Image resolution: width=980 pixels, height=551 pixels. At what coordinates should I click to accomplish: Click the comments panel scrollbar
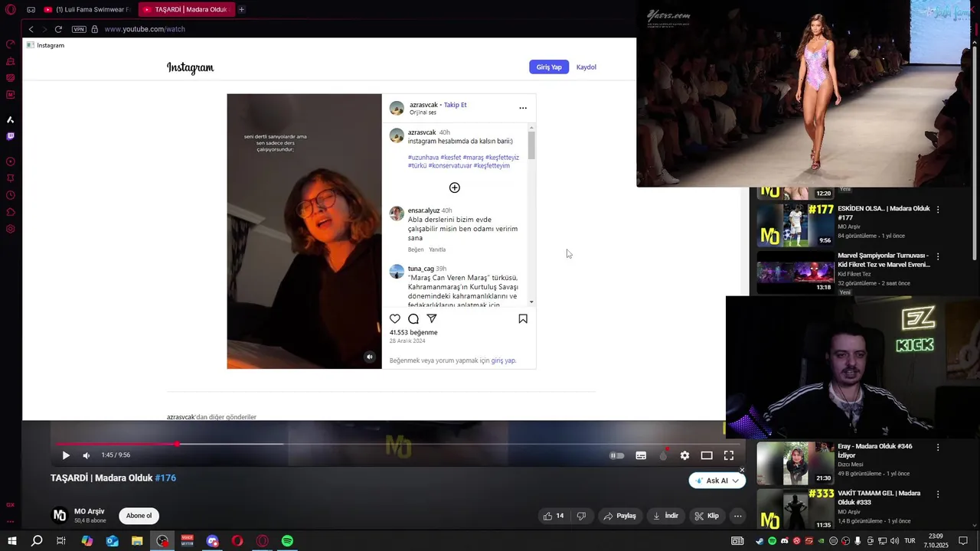point(531,145)
